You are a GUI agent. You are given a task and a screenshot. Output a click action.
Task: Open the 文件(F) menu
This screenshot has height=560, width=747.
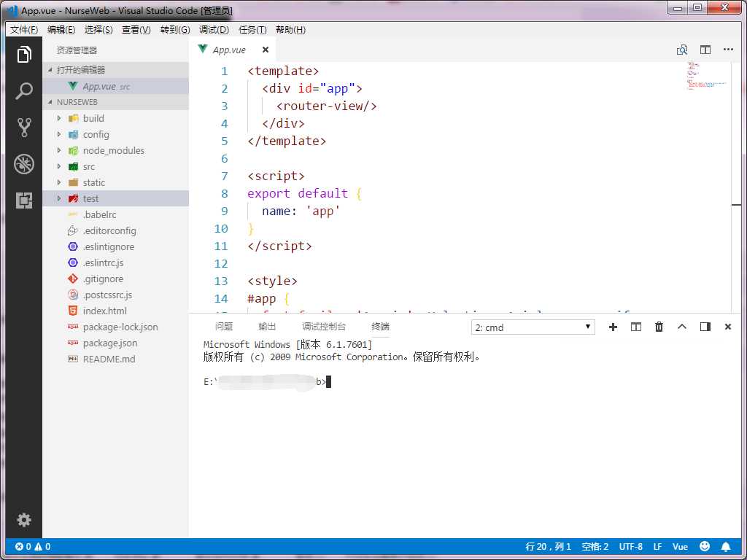[24, 29]
